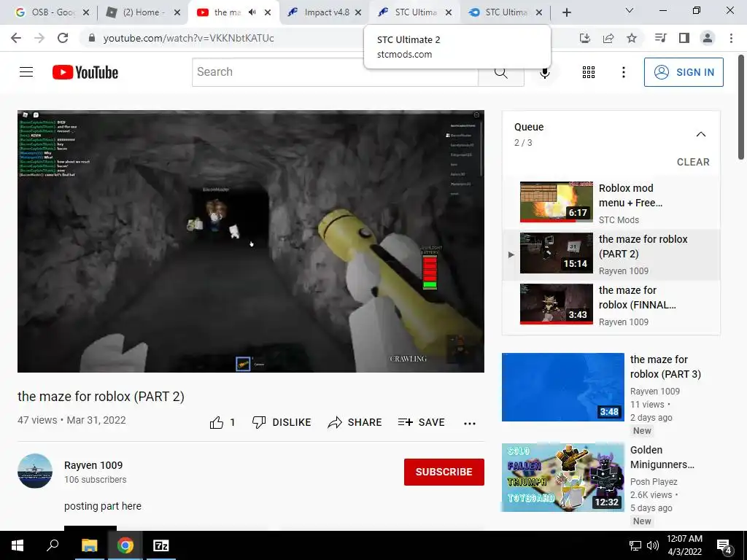747x560 pixels.
Task: Clear the queue
Action: point(693,162)
